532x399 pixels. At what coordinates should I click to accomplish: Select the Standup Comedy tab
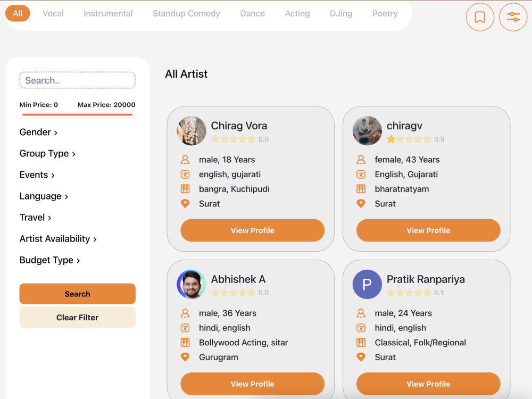point(186,14)
